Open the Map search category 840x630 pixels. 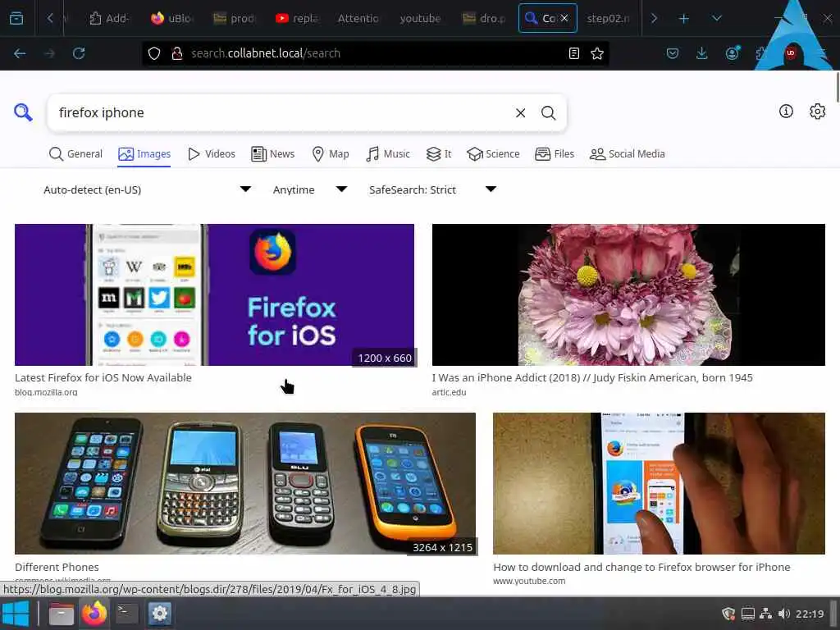[x=331, y=154]
